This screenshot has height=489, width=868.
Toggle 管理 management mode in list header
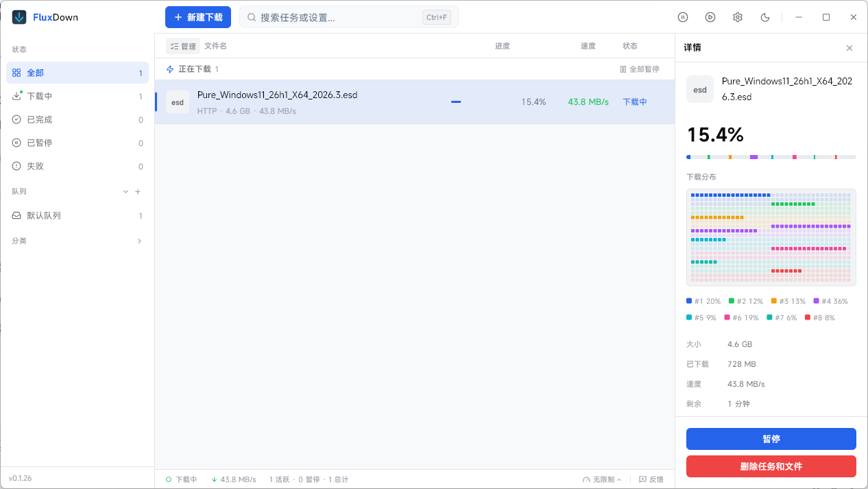[x=182, y=45]
